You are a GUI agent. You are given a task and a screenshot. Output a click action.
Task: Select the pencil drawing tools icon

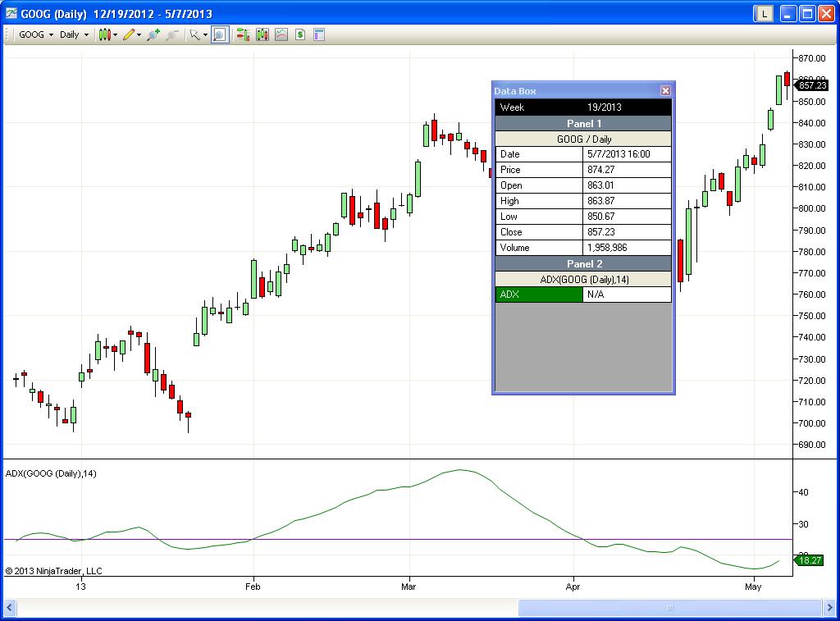[129, 34]
